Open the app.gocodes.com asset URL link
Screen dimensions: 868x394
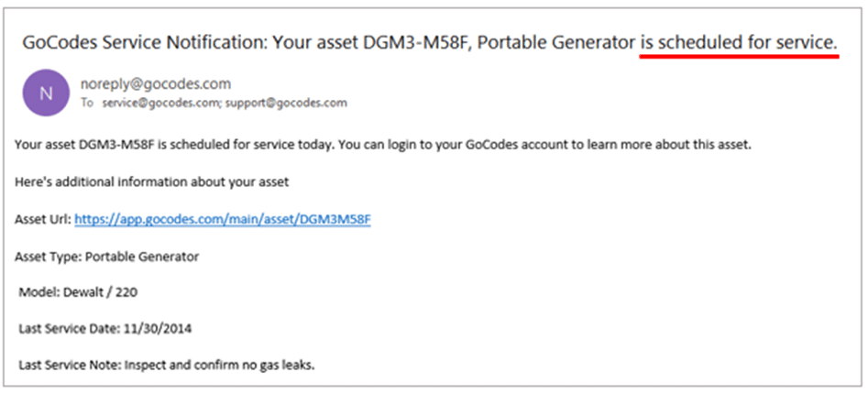click(x=222, y=220)
